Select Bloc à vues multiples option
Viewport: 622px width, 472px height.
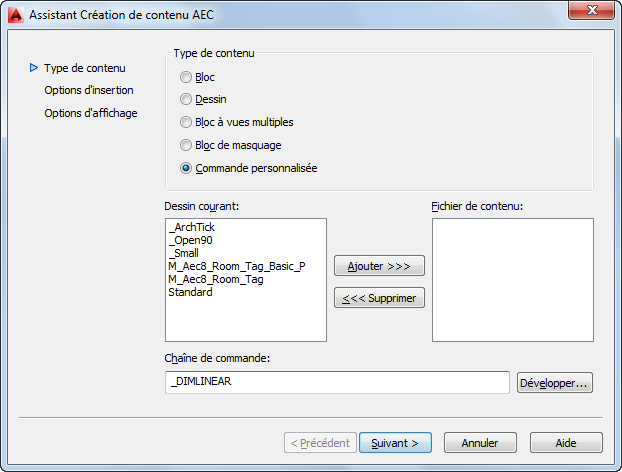186,123
